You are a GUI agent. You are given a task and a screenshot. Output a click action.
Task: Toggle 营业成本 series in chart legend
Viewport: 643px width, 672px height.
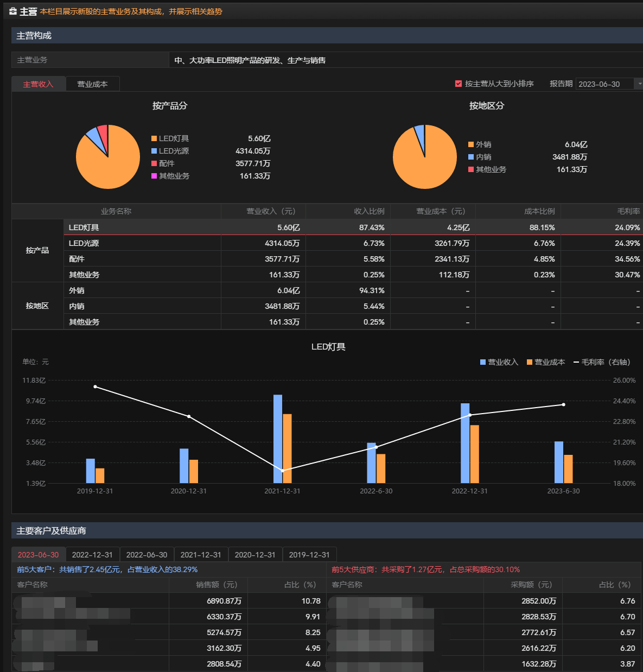[x=545, y=362]
